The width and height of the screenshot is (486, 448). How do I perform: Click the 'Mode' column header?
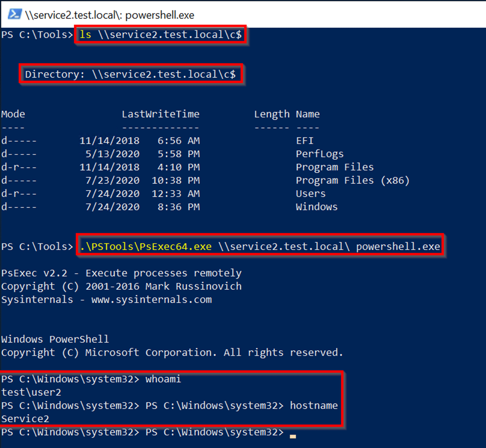[13, 114]
